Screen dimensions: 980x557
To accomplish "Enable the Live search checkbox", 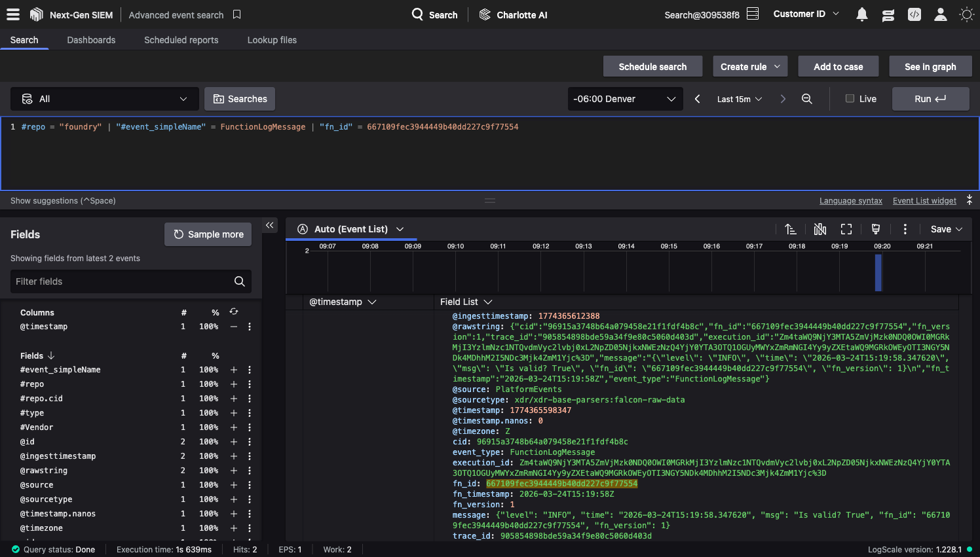I will click(x=850, y=99).
